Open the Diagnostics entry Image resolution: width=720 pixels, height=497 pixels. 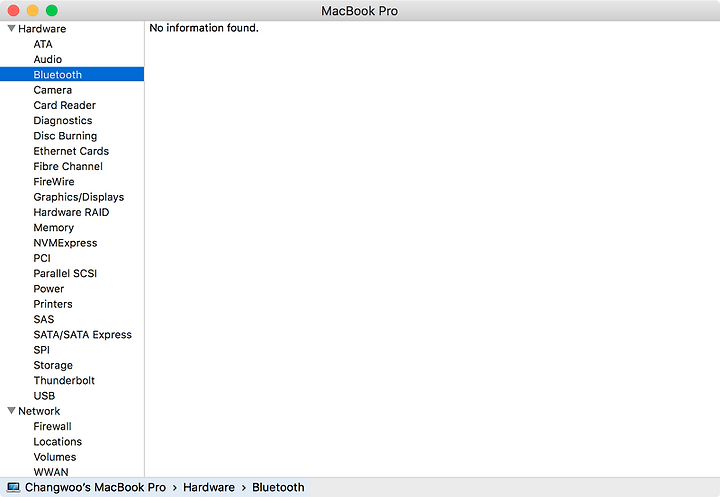(63, 120)
